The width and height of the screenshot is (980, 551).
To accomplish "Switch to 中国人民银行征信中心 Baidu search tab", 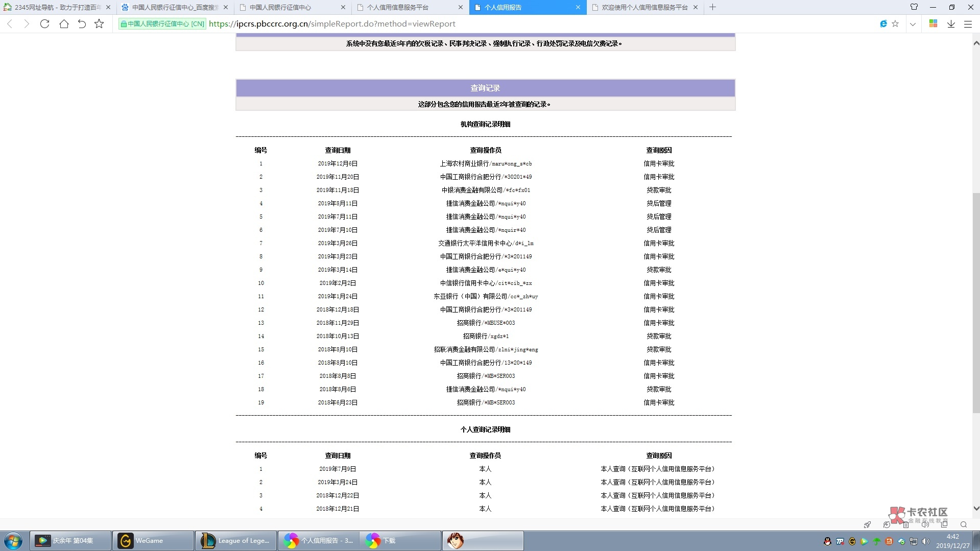I will [x=175, y=7].
